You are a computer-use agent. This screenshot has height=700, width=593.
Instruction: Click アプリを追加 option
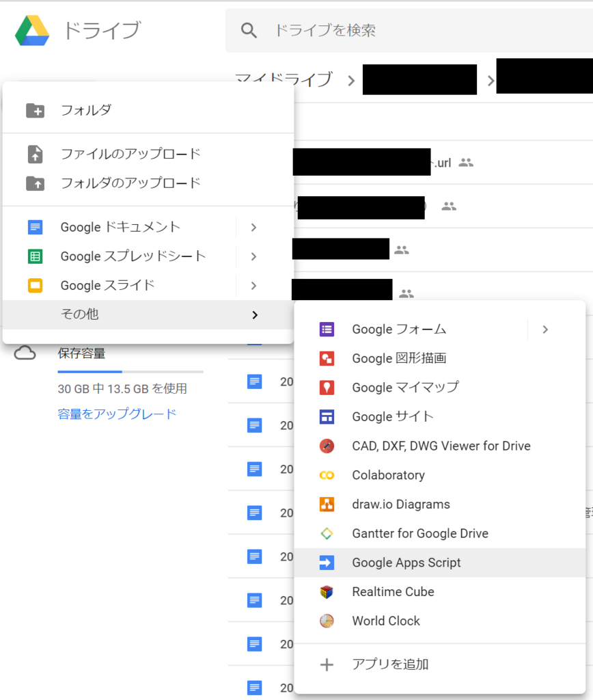click(x=439, y=664)
